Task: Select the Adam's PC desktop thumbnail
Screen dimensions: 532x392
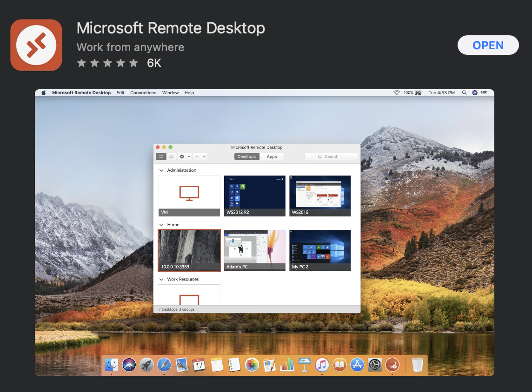Action: pyautogui.click(x=255, y=250)
